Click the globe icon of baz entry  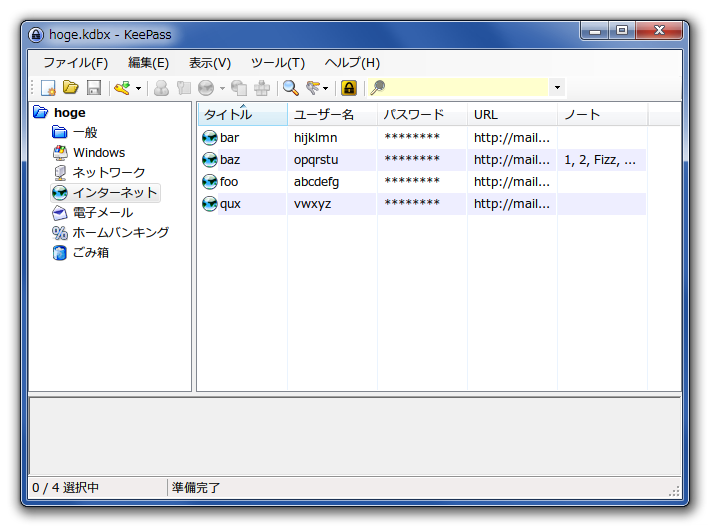[209, 160]
